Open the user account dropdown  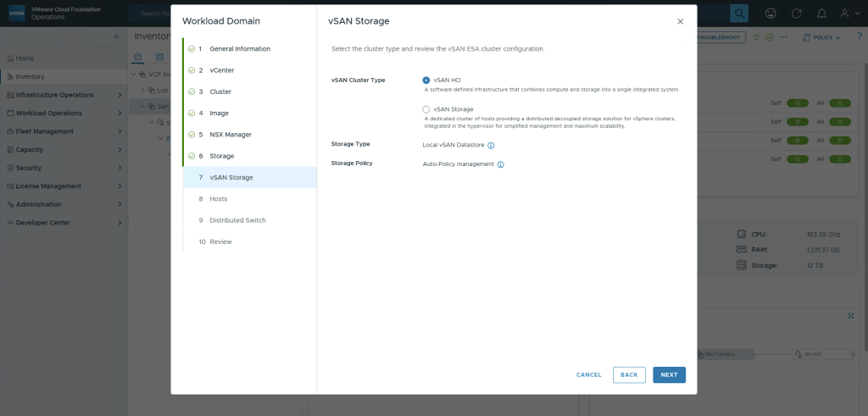(849, 14)
